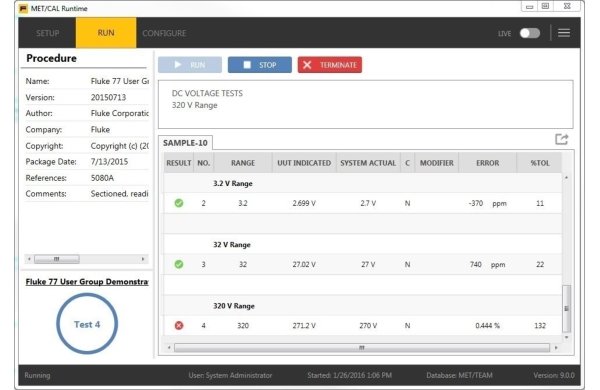Click Database: MET/TEAM in status bar

tap(459, 375)
